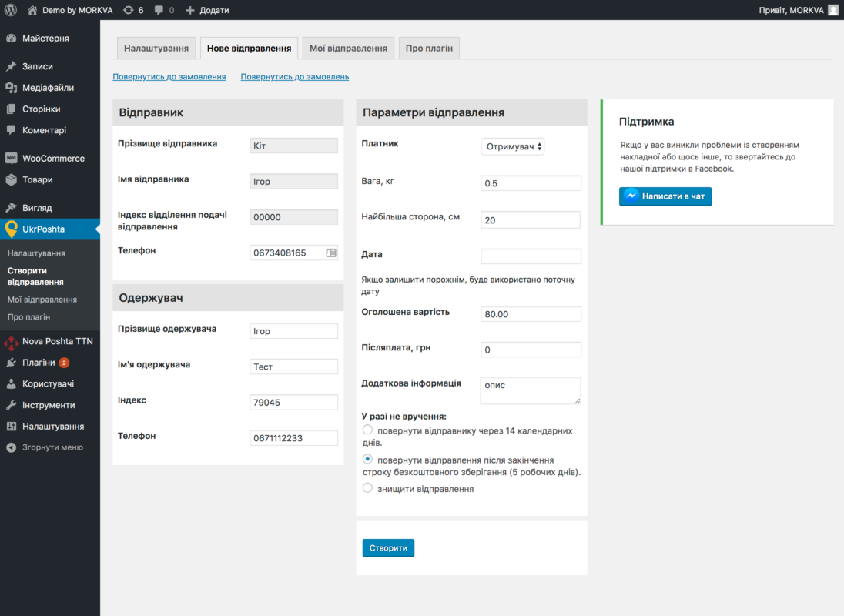The height and width of the screenshot is (616, 844).
Task: Click the UkrPoshta yellow pin icon
Action: pyautogui.click(x=12, y=229)
